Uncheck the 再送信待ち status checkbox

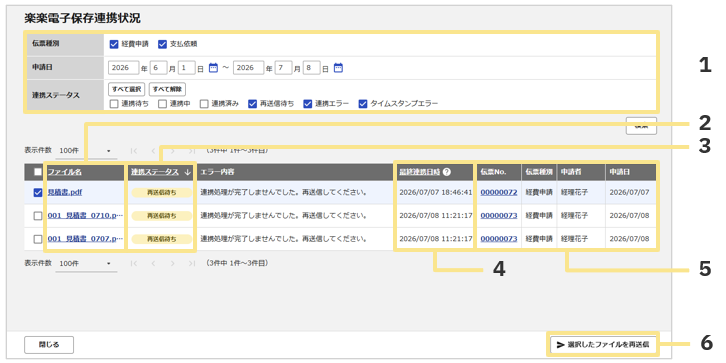tap(252, 104)
